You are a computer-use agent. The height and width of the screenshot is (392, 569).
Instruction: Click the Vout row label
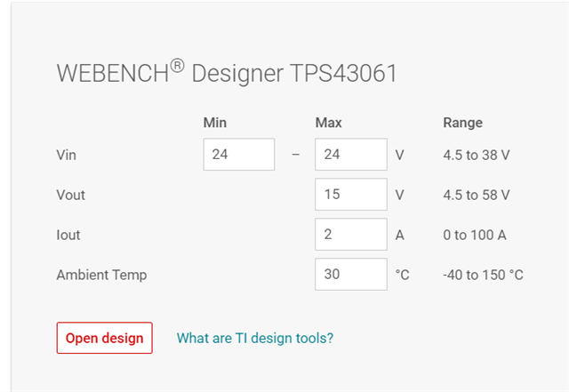(70, 195)
